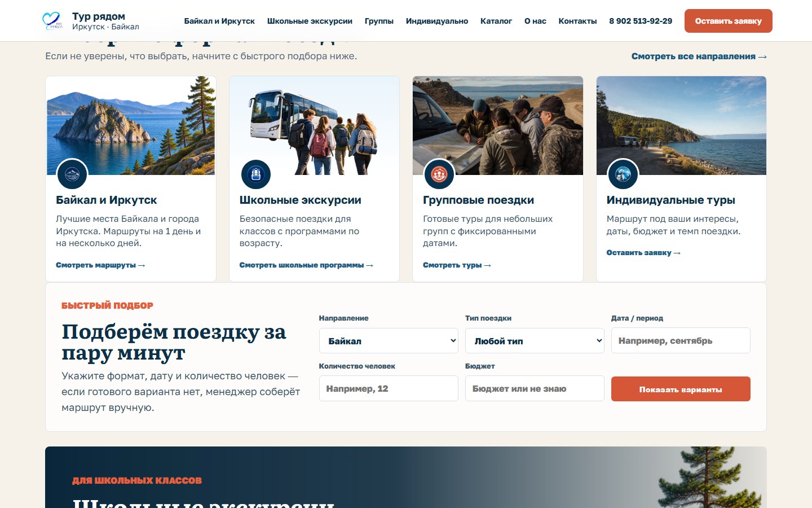Click the Байкал и Иркутск card title
This screenshot has width=812, height=508.
point(107,200)
